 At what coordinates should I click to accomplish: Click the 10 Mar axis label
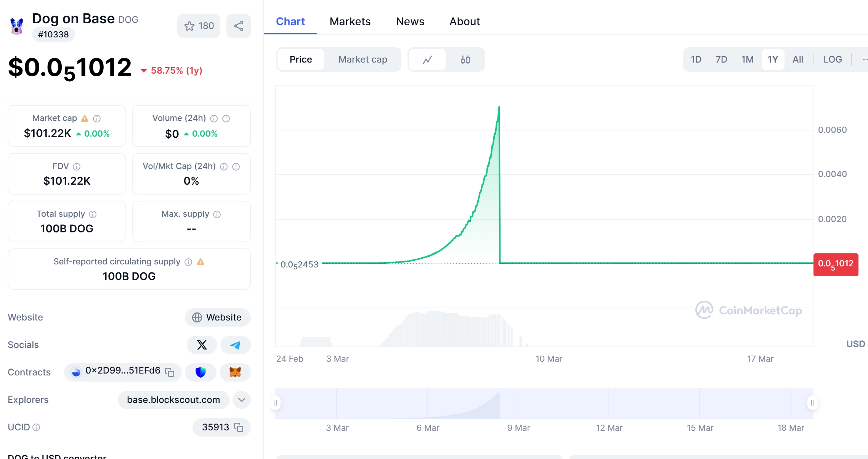(x=549, y=359)
